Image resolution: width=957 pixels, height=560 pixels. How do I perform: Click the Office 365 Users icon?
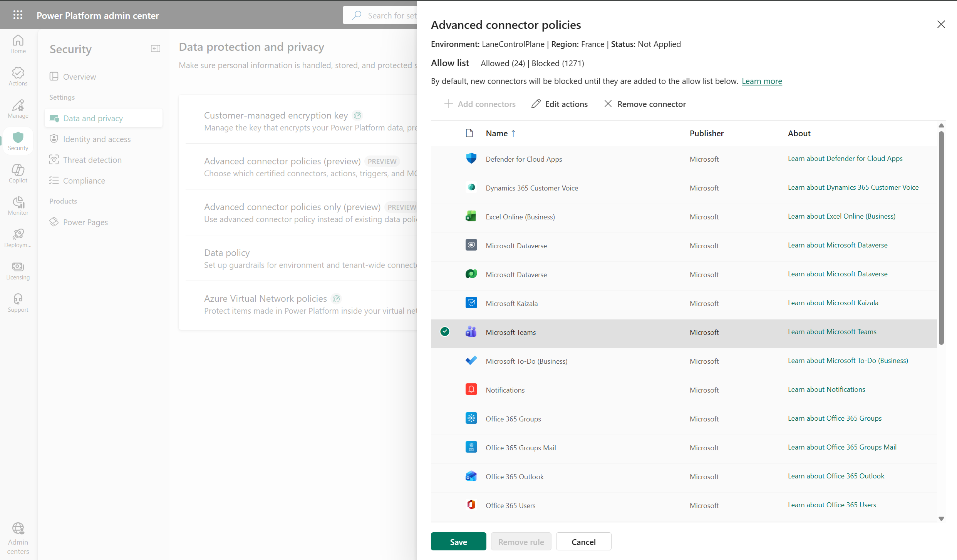click(471, 505)
